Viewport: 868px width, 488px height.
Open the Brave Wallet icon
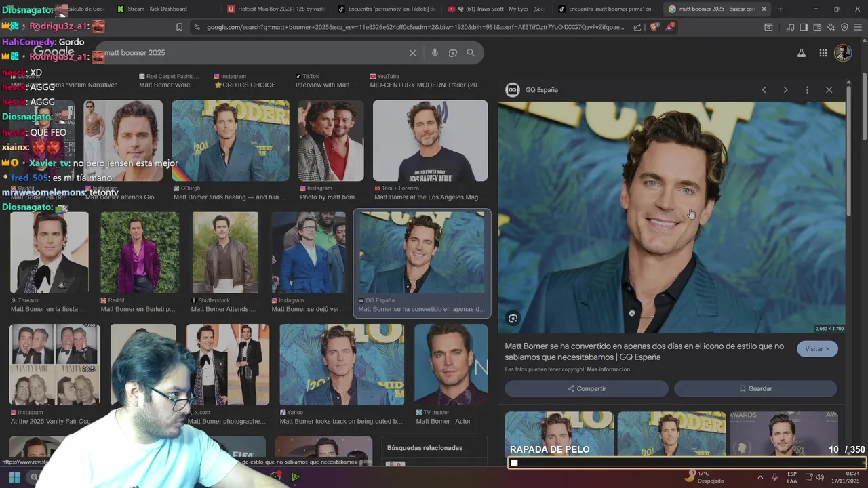coord(817,27)
